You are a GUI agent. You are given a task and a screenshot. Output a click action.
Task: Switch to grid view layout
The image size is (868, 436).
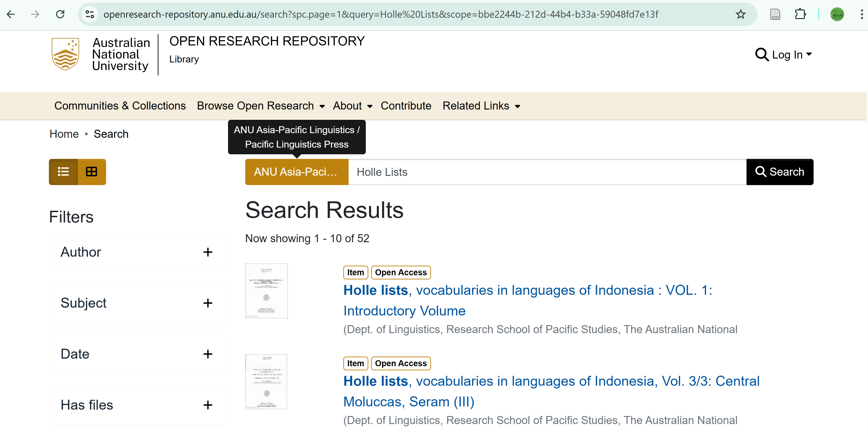tap(92, 172)
